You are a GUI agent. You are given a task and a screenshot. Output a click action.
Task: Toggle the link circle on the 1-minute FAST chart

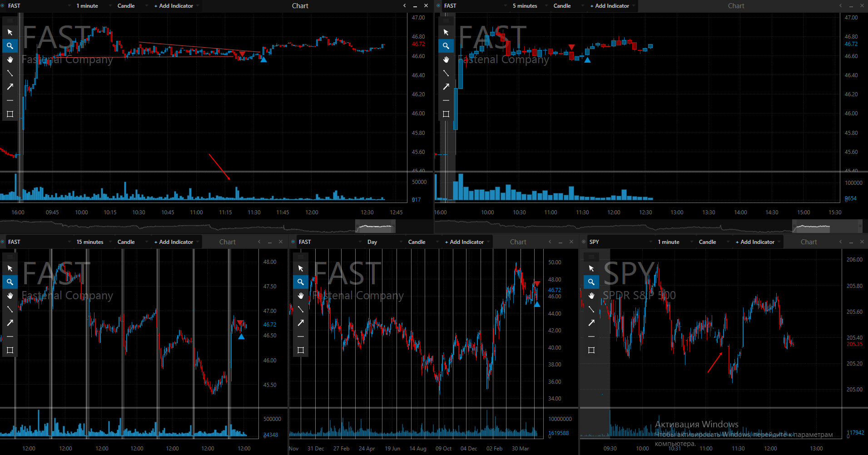[x=3, y=6]
